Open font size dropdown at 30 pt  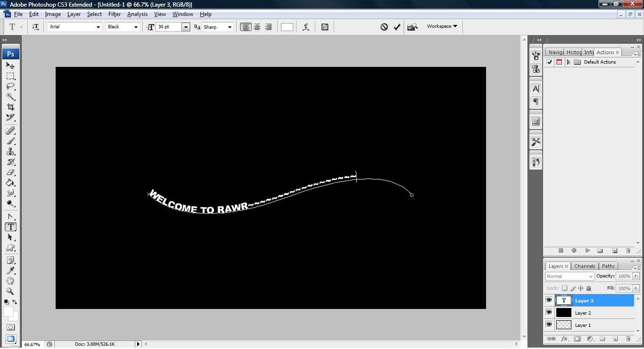click(186, 27)
